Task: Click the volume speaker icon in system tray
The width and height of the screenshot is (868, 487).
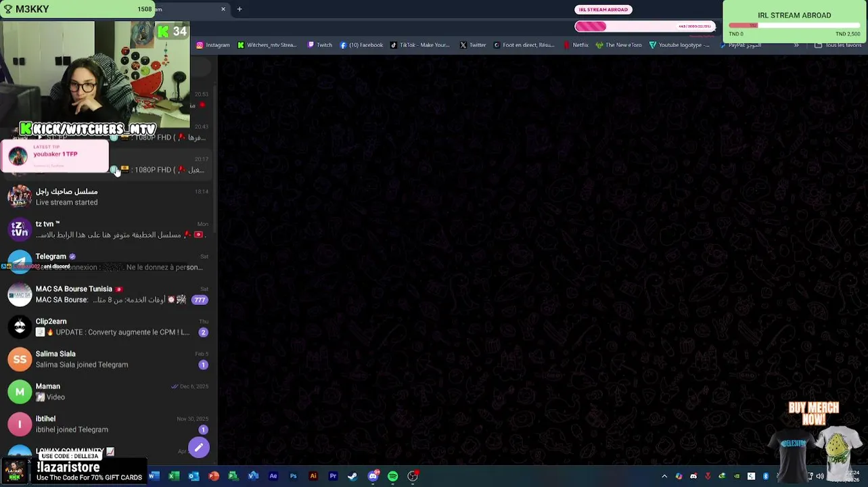Action: (819, 476)
